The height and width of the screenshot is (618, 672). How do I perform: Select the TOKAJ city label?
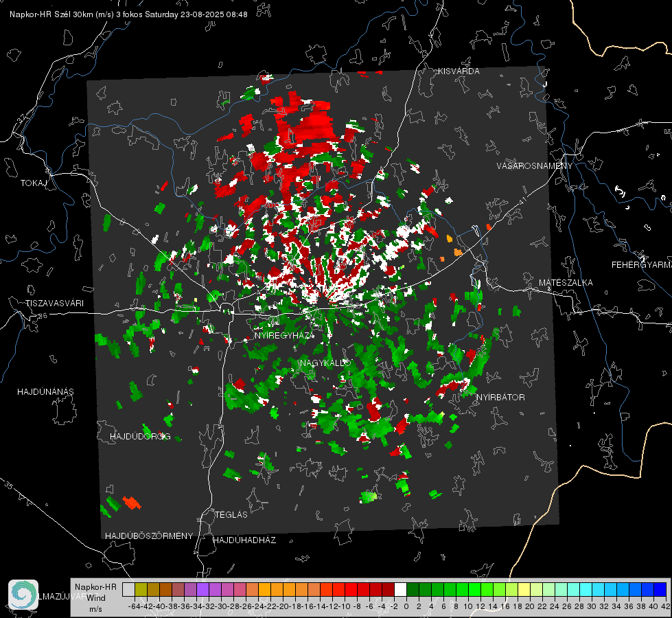[x=34, y=183]
